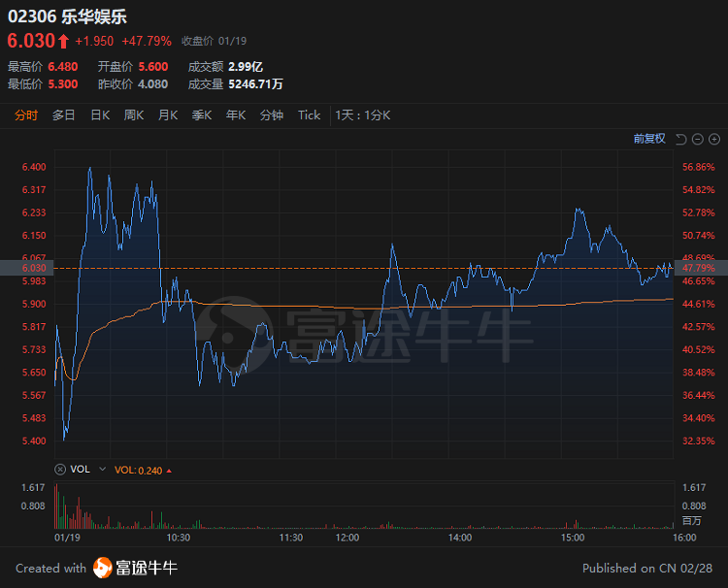The image size is (728, 588).
Task: Click the 5.400 price axis label
Action: 34,441
